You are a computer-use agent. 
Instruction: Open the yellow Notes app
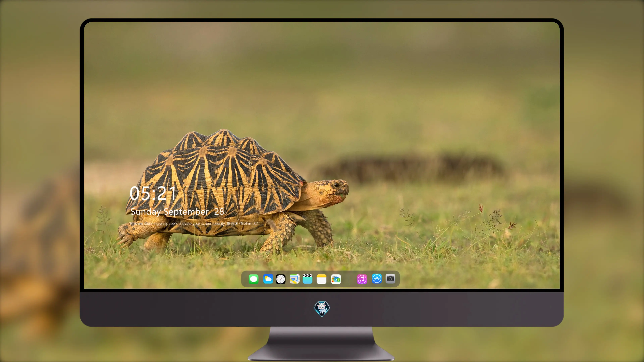click(x=321, y=279)
